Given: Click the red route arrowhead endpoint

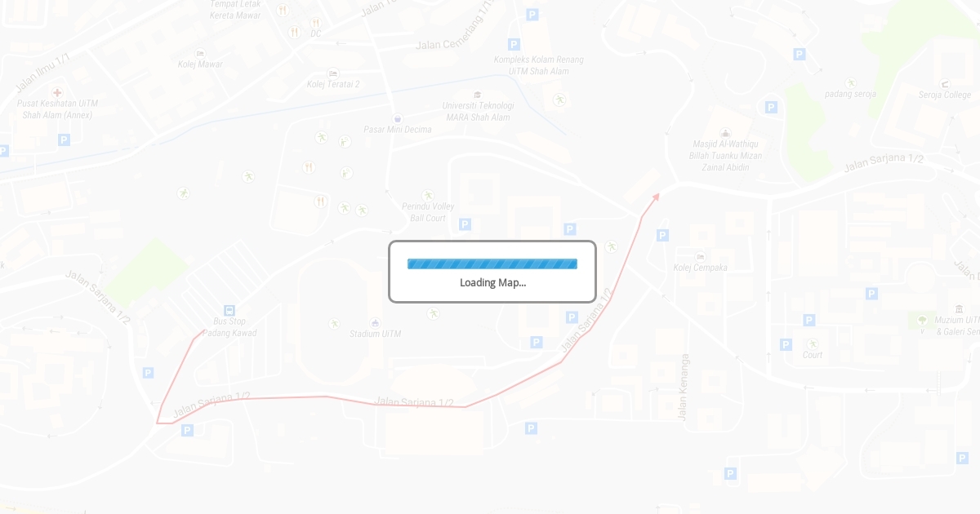Looking at the screenshot, I should (x=656, y=197).
